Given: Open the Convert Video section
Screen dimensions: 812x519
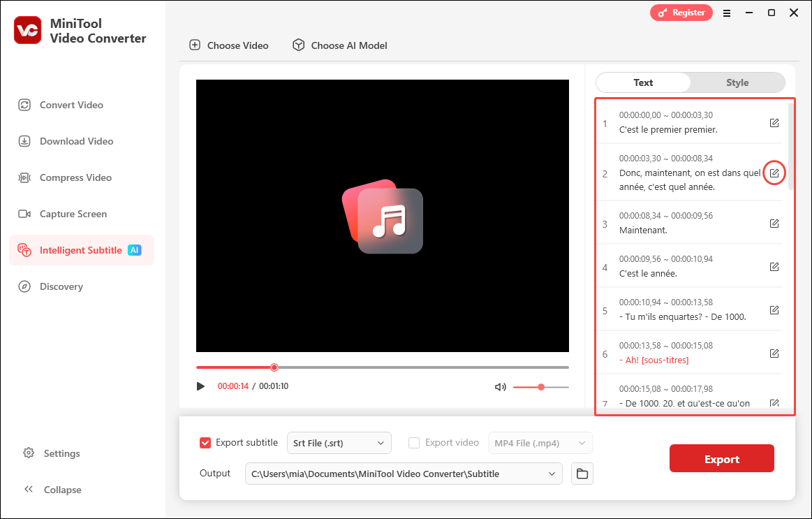Looking at the screenshot, I should point(70,105).
